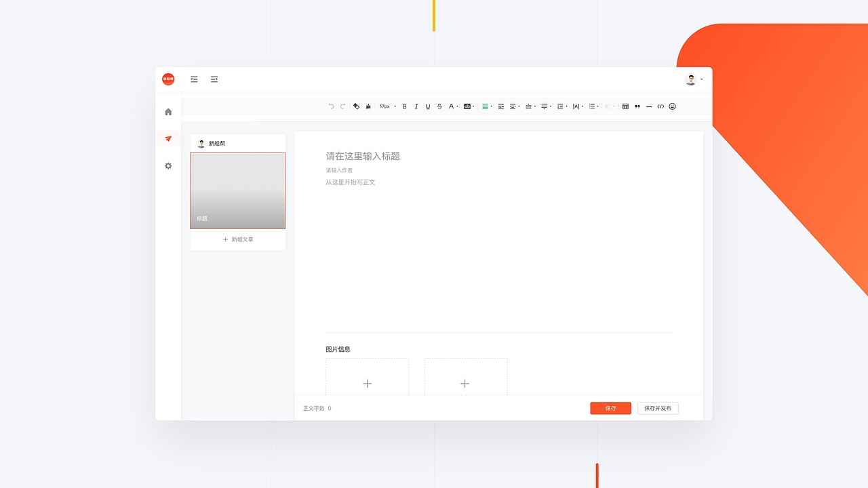The image size is (868, 488).
Task: Open the user avatar account menu
Action: coord(694,79)
